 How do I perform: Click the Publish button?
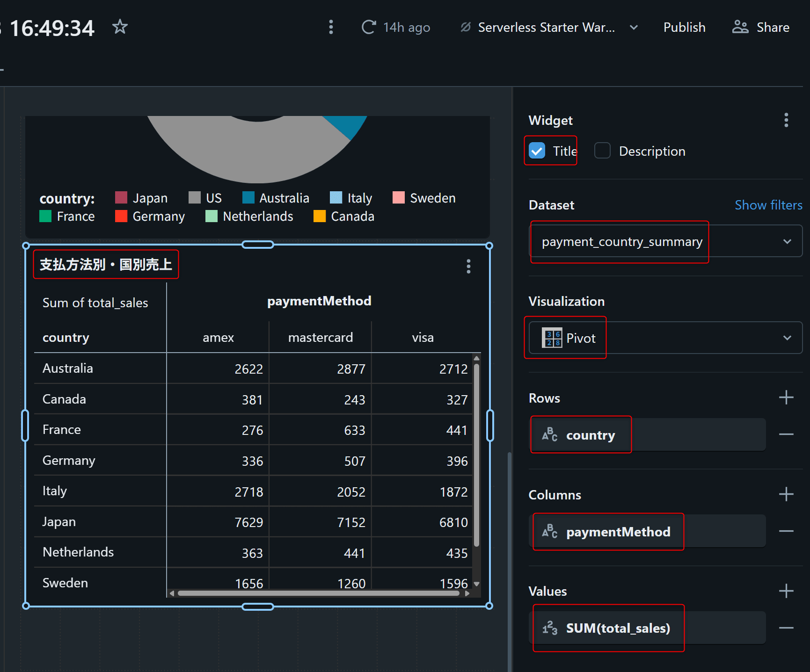pyautogui.click(x=684, y=28)
